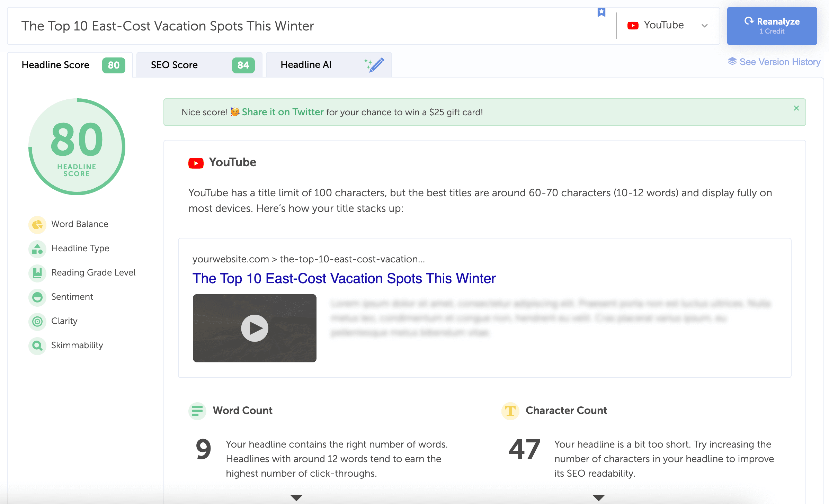829x504 pixels.
Task: Open the Headline AI tab
Action: point(329,65)
